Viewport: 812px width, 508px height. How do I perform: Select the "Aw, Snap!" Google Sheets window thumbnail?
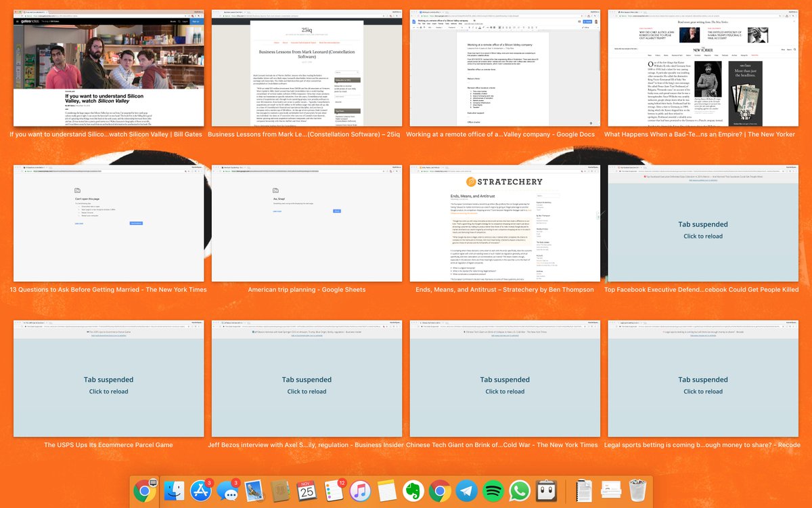click(307, 224)
